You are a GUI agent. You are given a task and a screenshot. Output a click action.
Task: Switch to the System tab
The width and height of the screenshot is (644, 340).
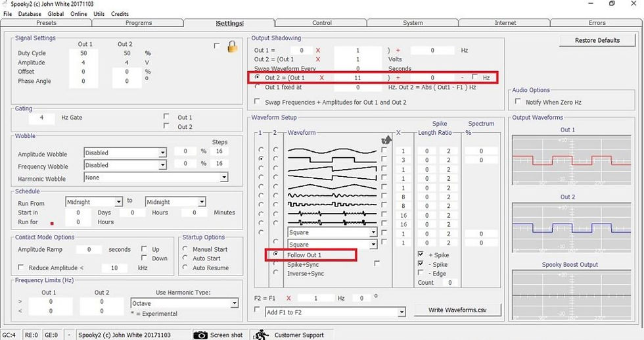click(x=413, y=23)
